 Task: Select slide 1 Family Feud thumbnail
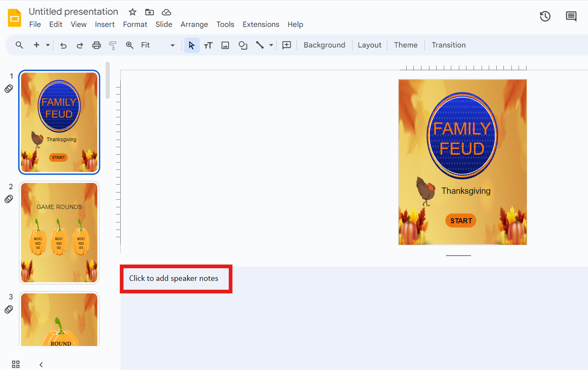(x=59, y=122)
